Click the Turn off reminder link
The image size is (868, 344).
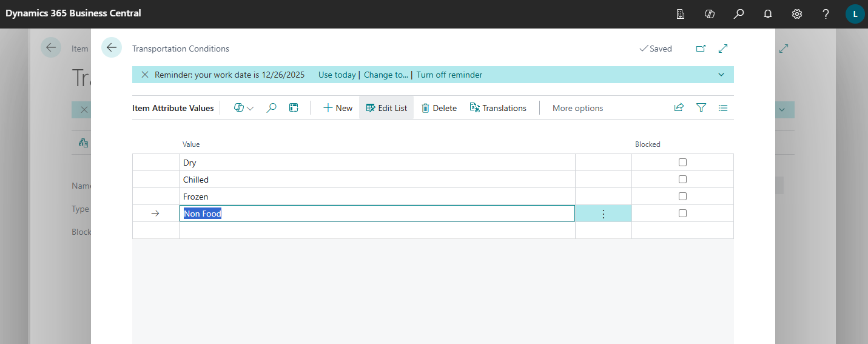449,75
